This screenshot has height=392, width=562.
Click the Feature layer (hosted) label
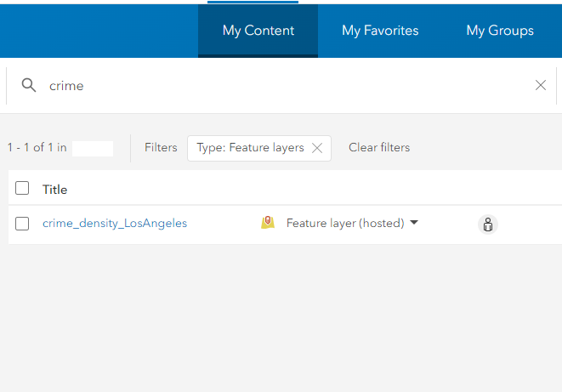tap(344, 224)
